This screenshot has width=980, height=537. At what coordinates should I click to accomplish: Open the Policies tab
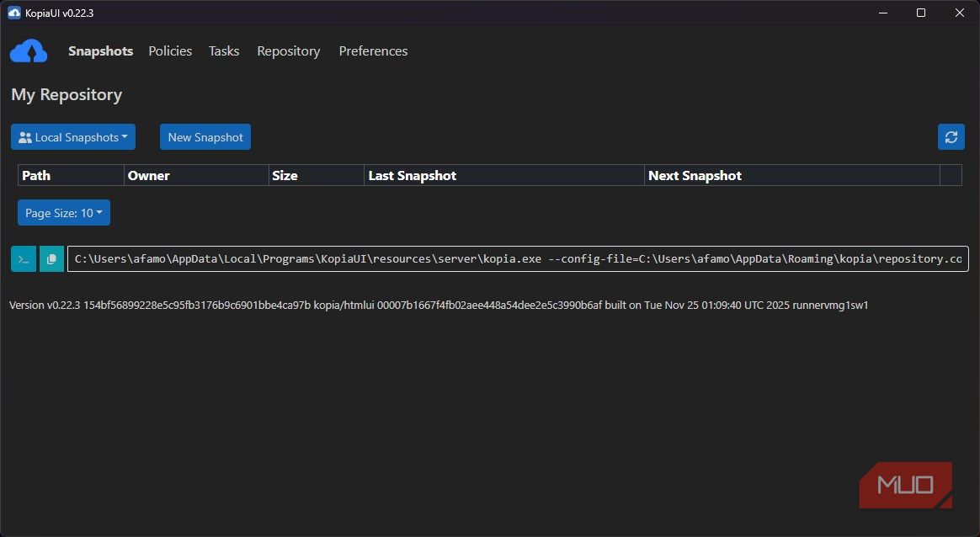coord(170,51)
